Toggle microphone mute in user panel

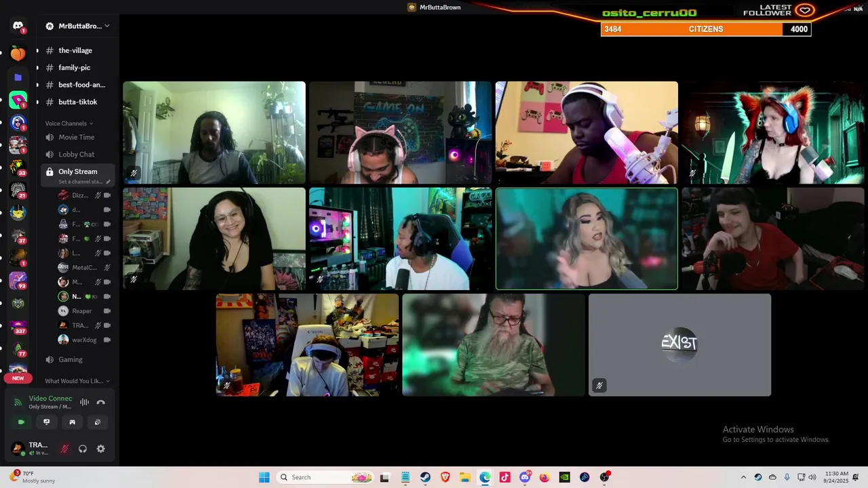[x=64, y=449]
